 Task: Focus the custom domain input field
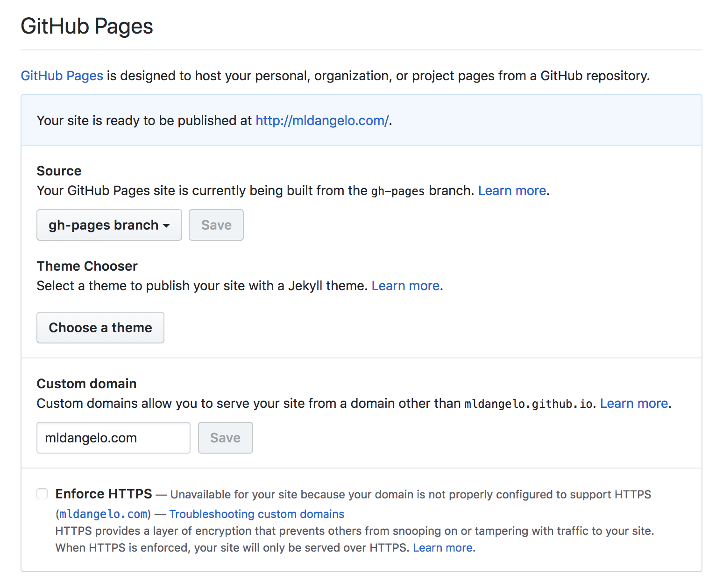pyautogui.click(x=113, y=437)
